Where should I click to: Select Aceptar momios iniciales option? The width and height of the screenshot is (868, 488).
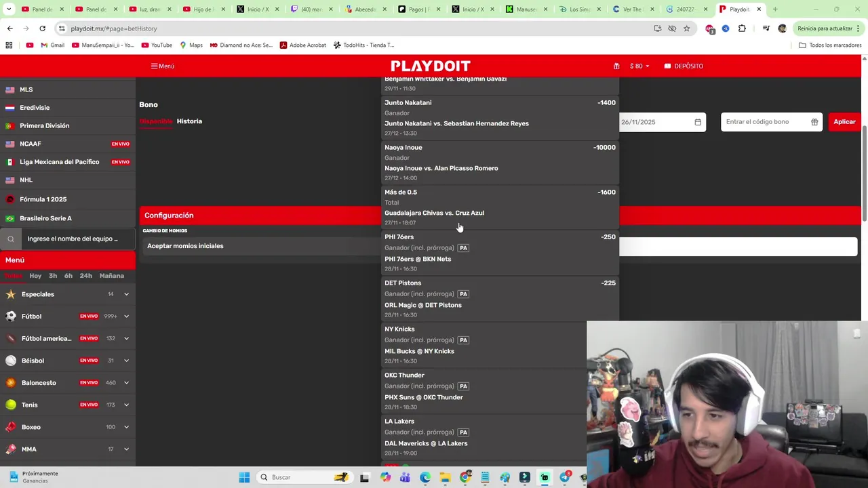(185, 246)
